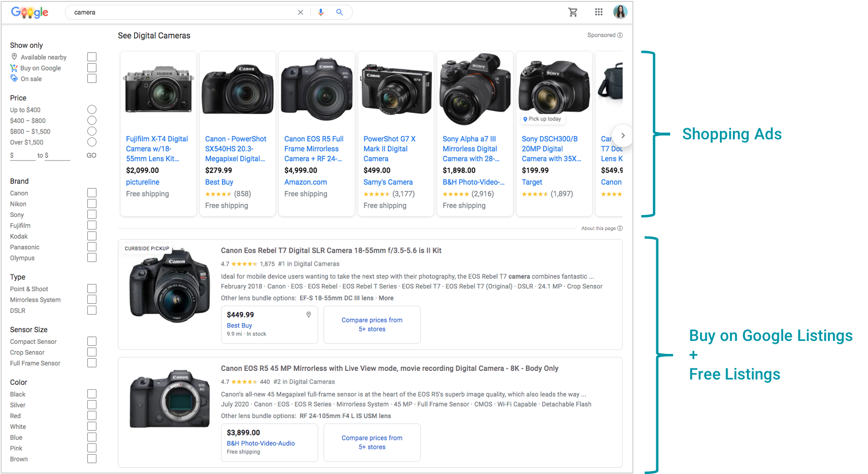Click the Amazon.com seller link
Image resolution: width=868 pixels, height=474 pixels.
(305, 182)
